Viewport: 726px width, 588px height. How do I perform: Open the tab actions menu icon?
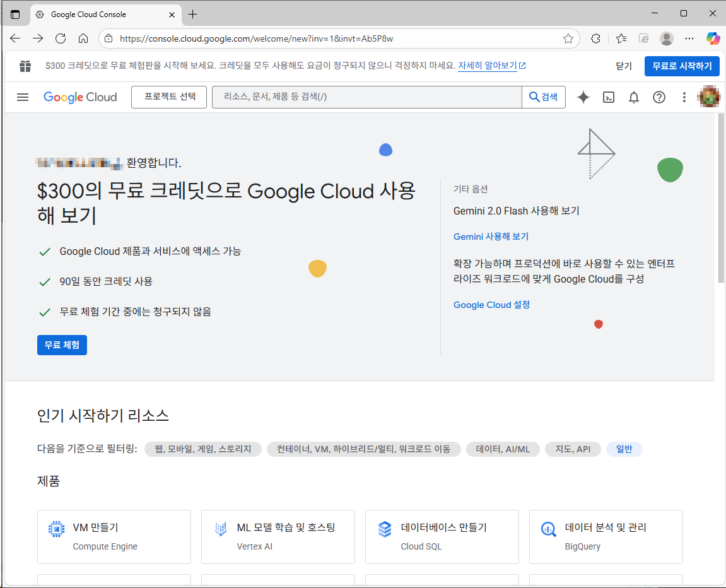pyautogui.click(x=15, y=15)
